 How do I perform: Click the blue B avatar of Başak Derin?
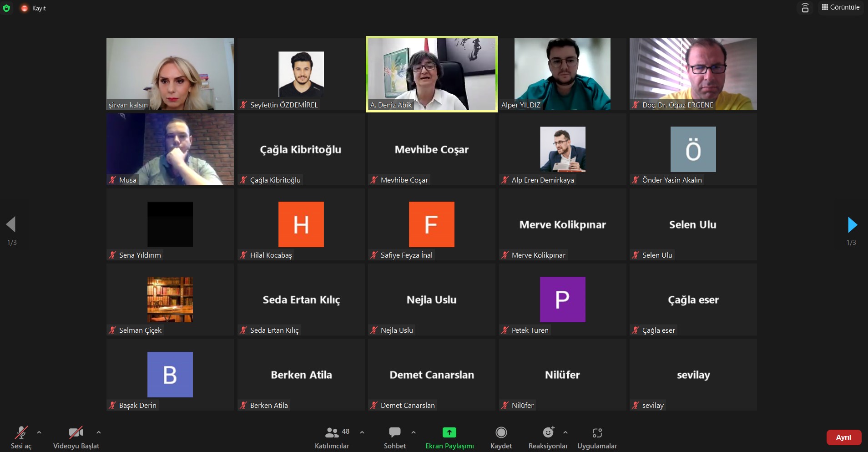click(170, 375)
